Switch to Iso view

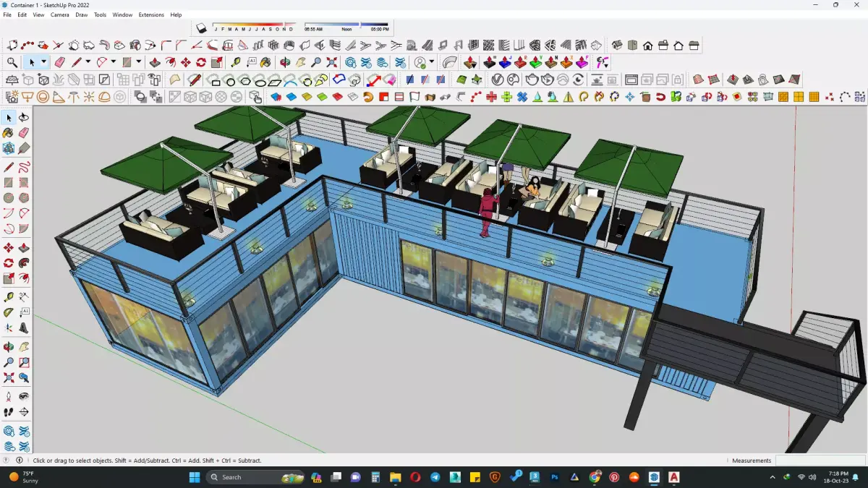point(617,46)
